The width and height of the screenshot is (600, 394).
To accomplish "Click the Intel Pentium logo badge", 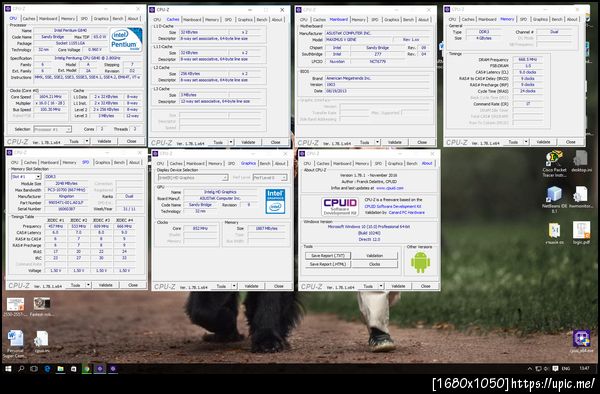I will (x=126, y=40).
